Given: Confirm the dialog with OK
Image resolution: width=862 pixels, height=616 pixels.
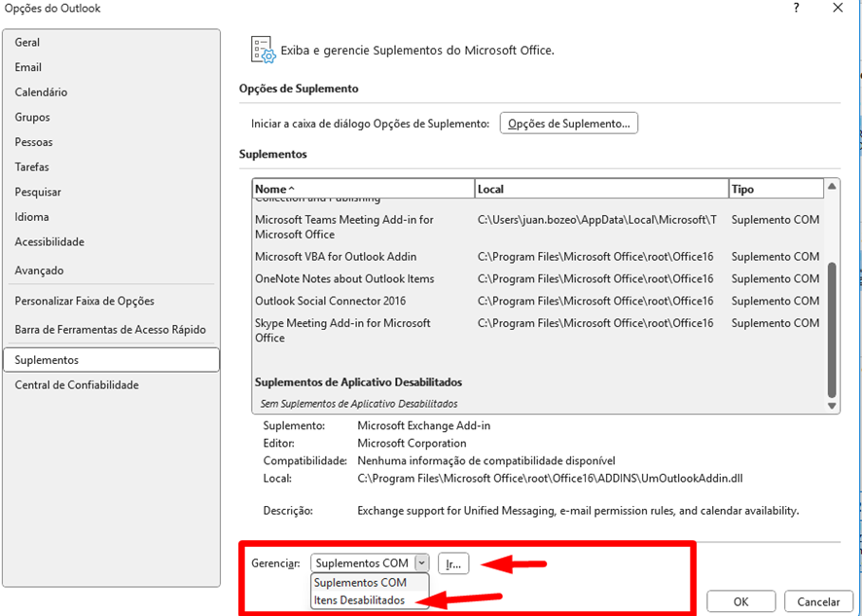Looking at the screenshot, I should coord(740,602).
